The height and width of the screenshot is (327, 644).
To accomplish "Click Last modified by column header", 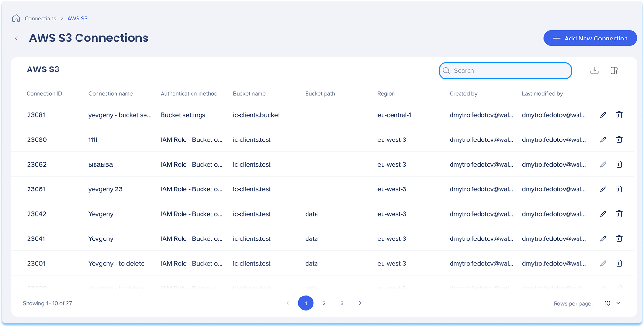I will pyautogui.click(x=542, y=94).
